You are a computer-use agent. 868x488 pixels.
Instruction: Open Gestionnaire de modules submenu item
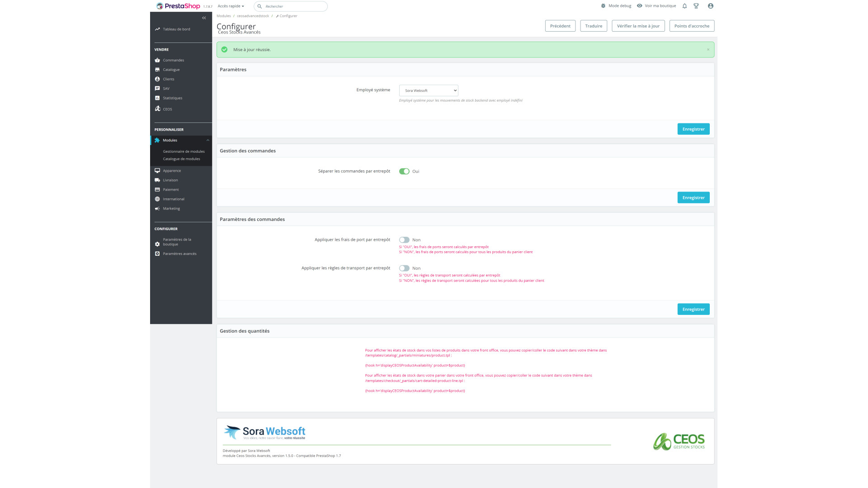coord(184,151)
